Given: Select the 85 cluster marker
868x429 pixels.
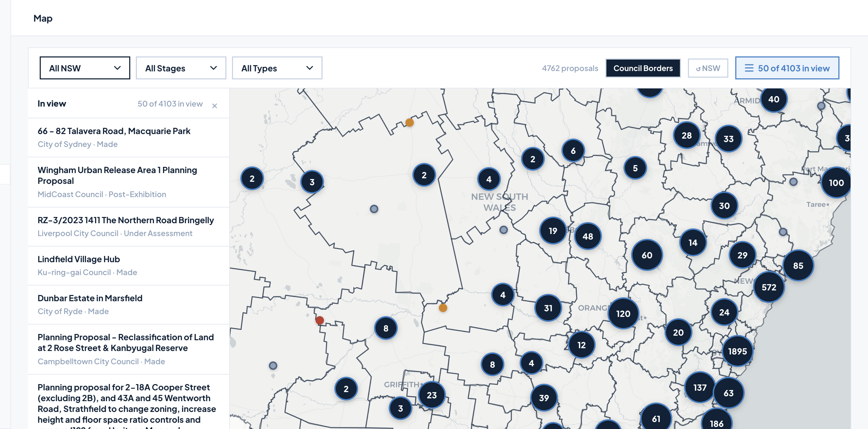Looking at the screenshot, I should 798,265.
